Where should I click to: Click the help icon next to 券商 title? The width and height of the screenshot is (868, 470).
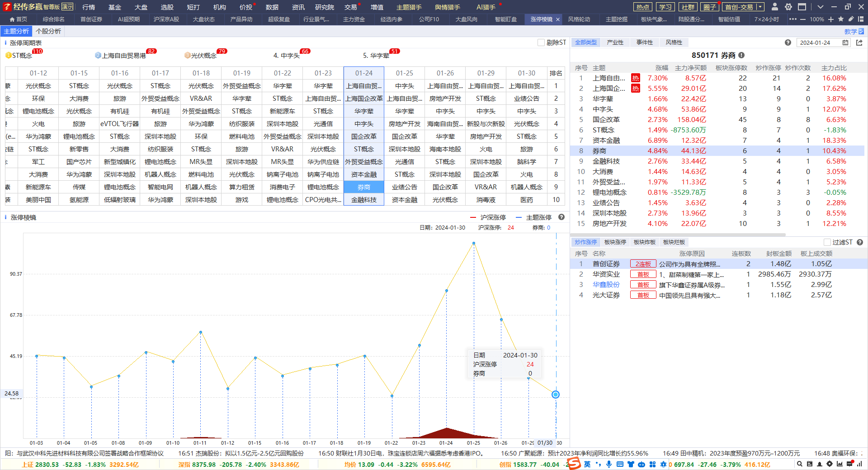[x=741, y=55]
